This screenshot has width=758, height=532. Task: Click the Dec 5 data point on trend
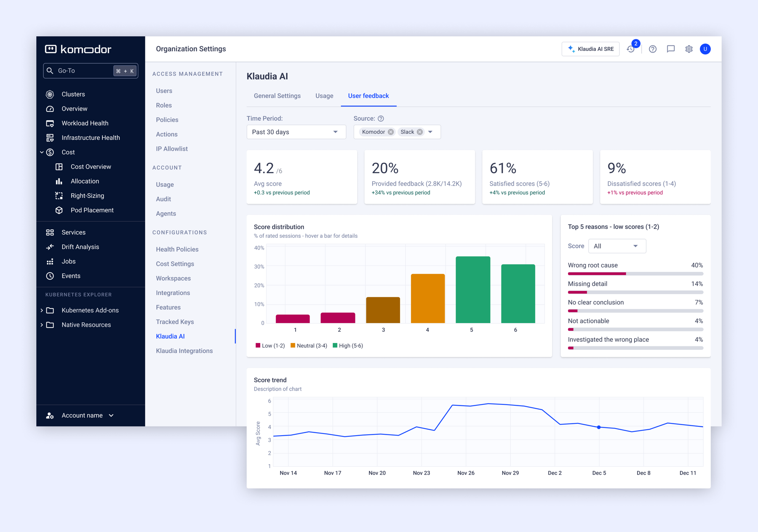click(599, 428)
